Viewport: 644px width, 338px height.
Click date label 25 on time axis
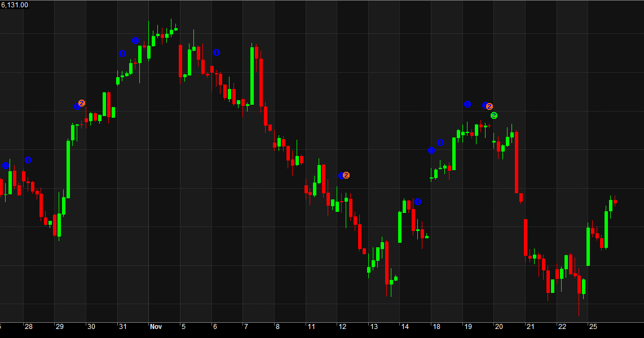593,327
